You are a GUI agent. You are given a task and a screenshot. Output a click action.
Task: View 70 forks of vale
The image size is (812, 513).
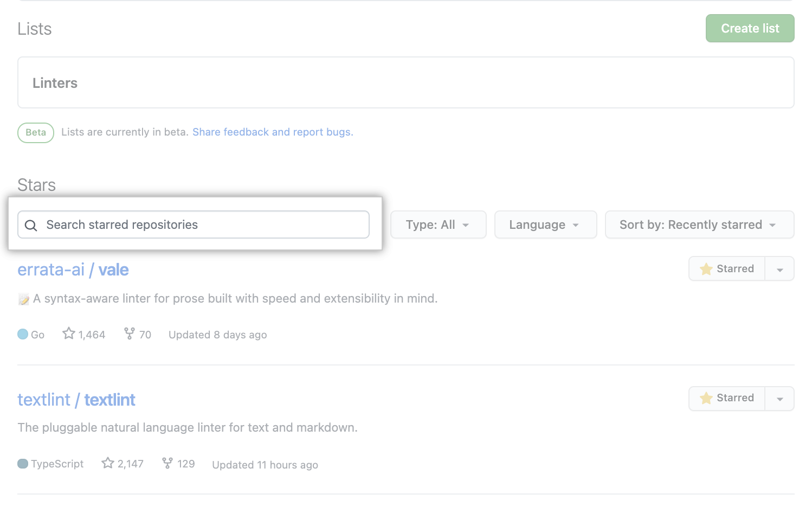pyautogui.click(x=138, y=334)
